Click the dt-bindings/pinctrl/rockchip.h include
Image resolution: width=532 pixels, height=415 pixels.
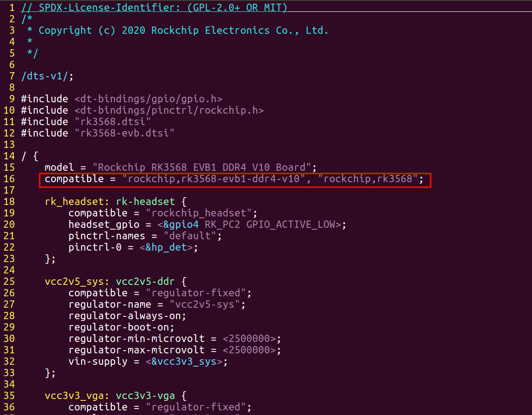[169, 110]
